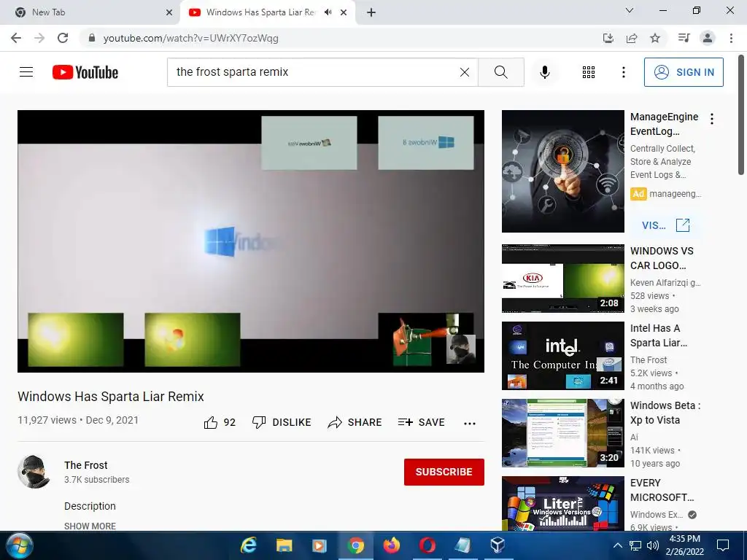Image resolution: width=747 pixels, height=560 pixels.
Task: Open a new browser tab
Action: pyautogui.click(x=371, y=12)
